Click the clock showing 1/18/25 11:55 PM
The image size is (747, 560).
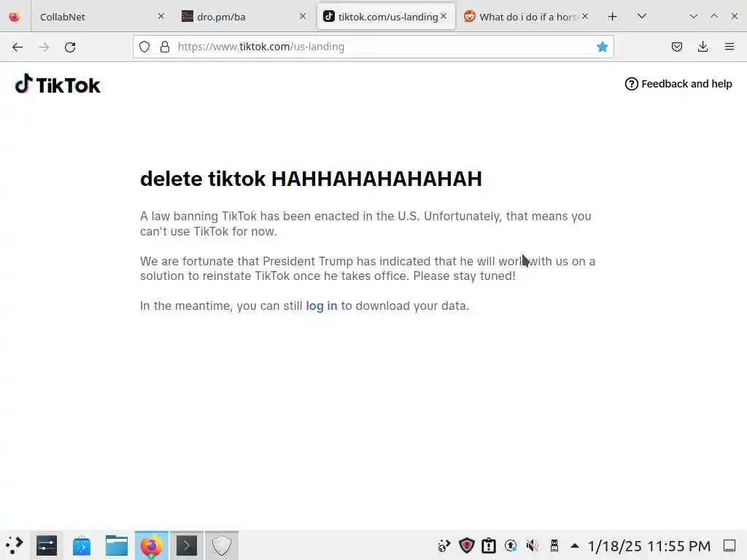point(649,545)
